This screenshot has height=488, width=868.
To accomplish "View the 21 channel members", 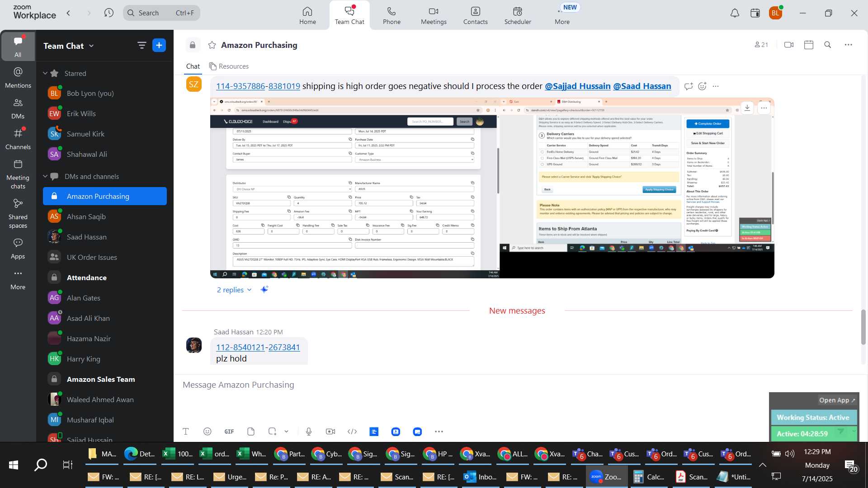I will click(761, 45).
